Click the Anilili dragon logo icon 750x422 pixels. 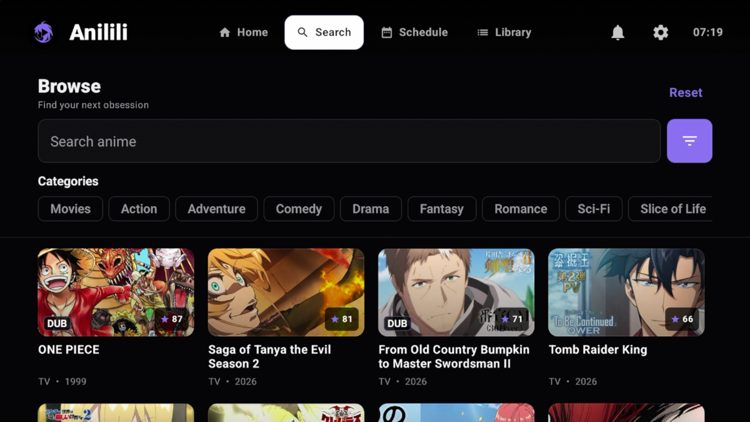(44, 32)
